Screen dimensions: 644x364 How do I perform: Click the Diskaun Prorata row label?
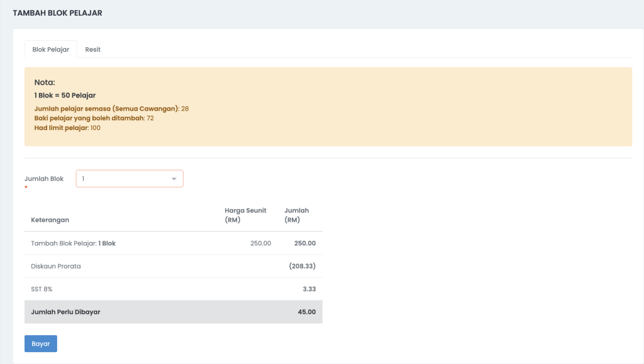55,266
